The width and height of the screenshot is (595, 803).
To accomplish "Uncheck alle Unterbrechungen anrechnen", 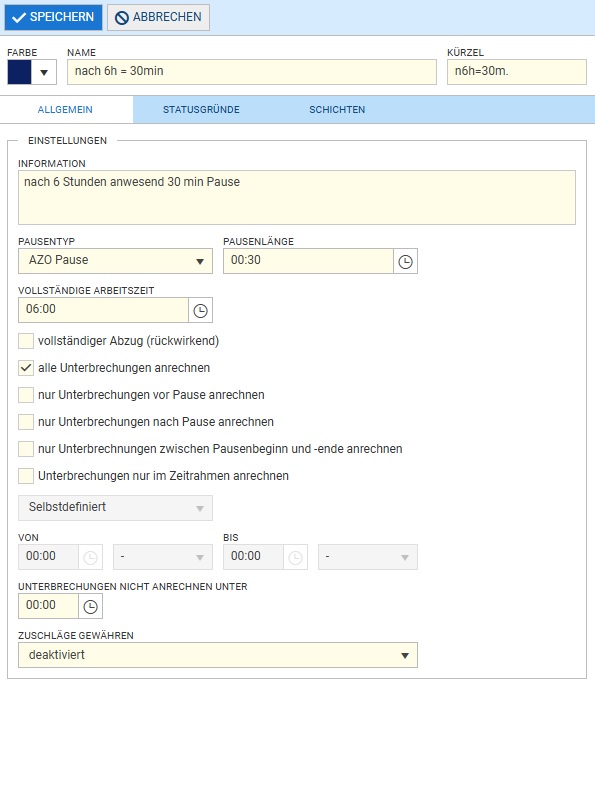I will click(x=26, y=368).
